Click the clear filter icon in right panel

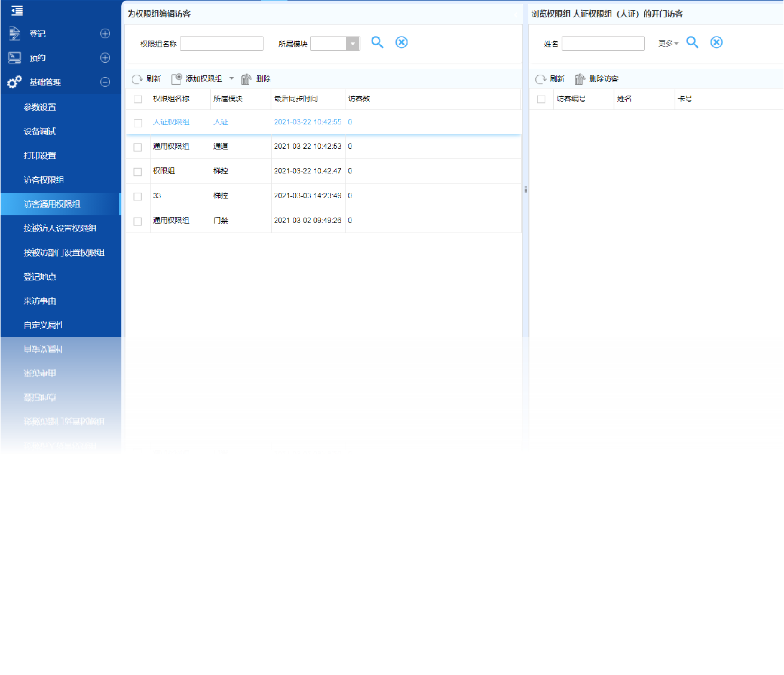(716, 42)
